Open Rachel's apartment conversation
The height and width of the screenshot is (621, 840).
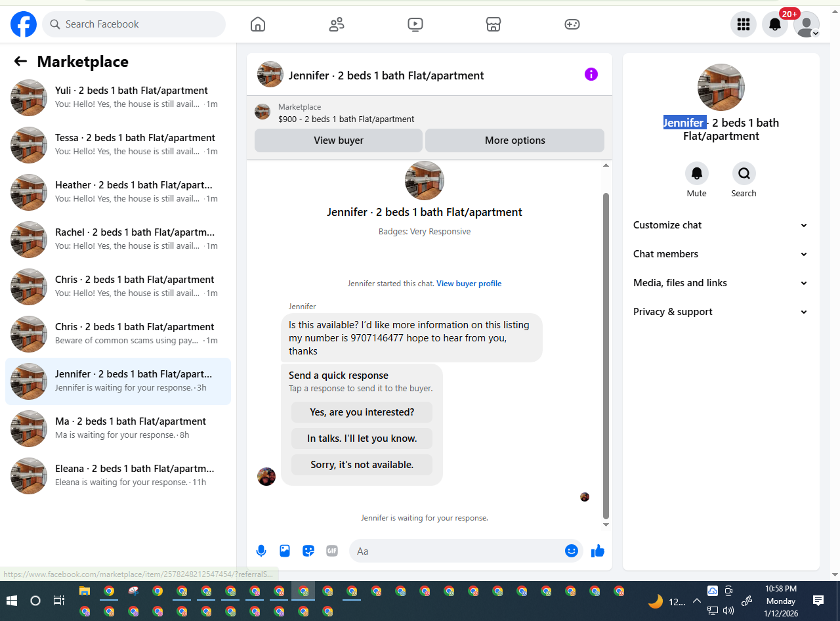coord(118,240)
